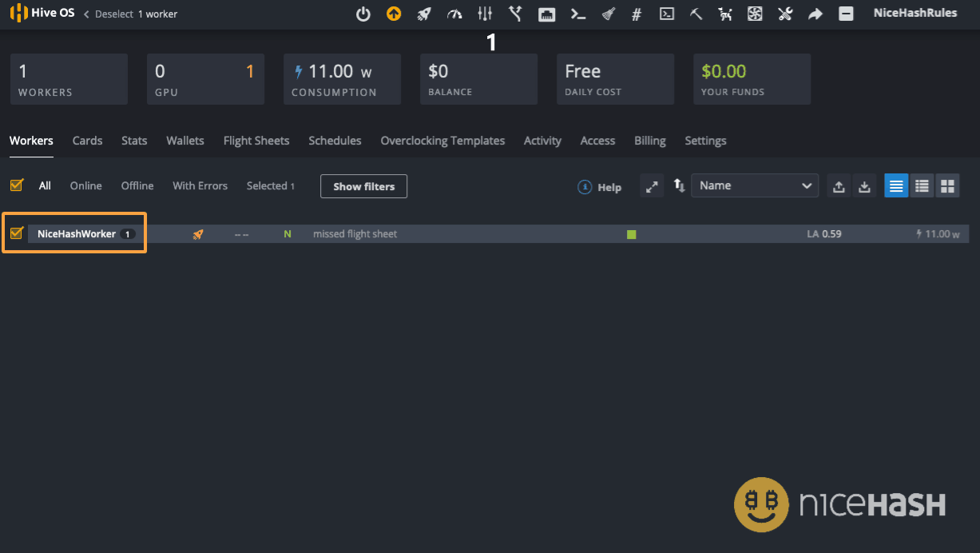This screenshot has width=980, height=553.
Task: Click the speedometer overclocking icon
Action: point(454,13)
